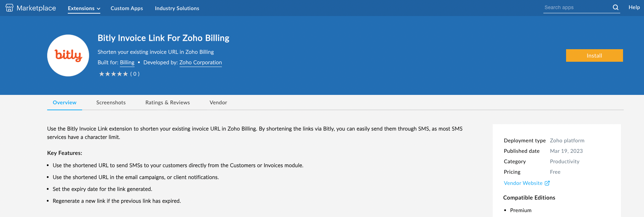Show the Vendor tab
The image size is (644, 217).
[x=218, y=103]
